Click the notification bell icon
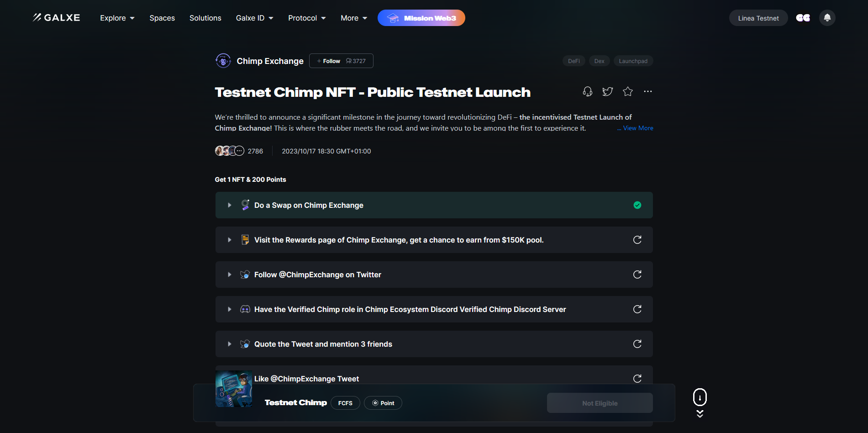 tap(827, 18)
